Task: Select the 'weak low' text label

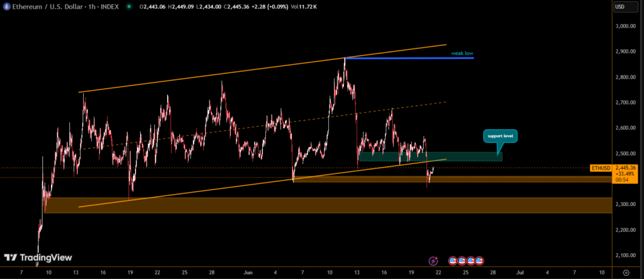Action: pyautogui.click(x=462, y=54)
